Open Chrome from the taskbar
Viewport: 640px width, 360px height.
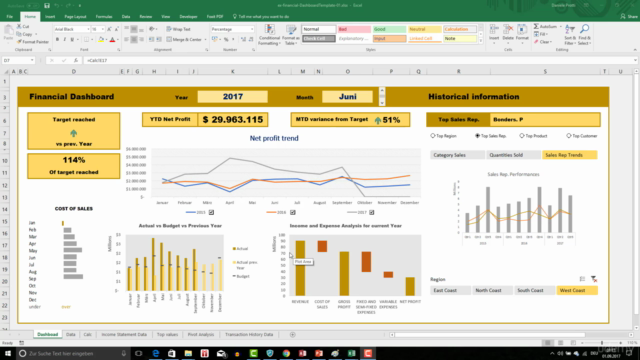click(x=286, y=353)
